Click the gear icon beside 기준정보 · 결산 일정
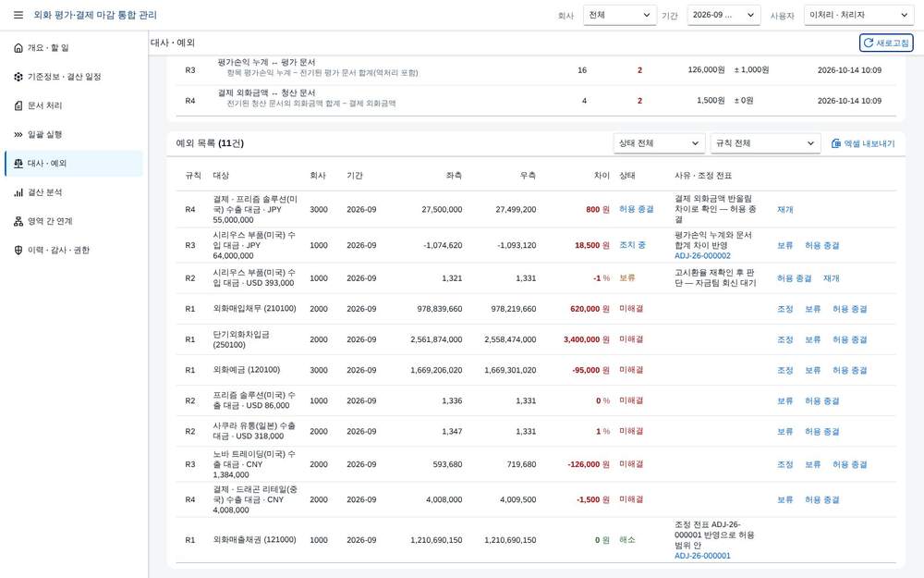Screen dimensions: 924x578 pyautogui.click(x=18, y=77)
